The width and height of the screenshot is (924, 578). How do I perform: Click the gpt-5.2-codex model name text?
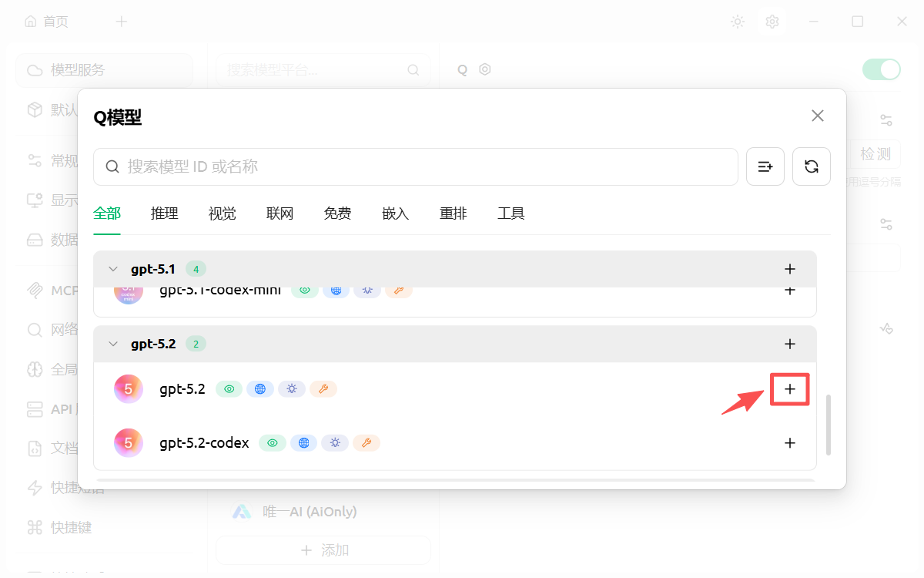pyautogui.click(x=204, y=443)
